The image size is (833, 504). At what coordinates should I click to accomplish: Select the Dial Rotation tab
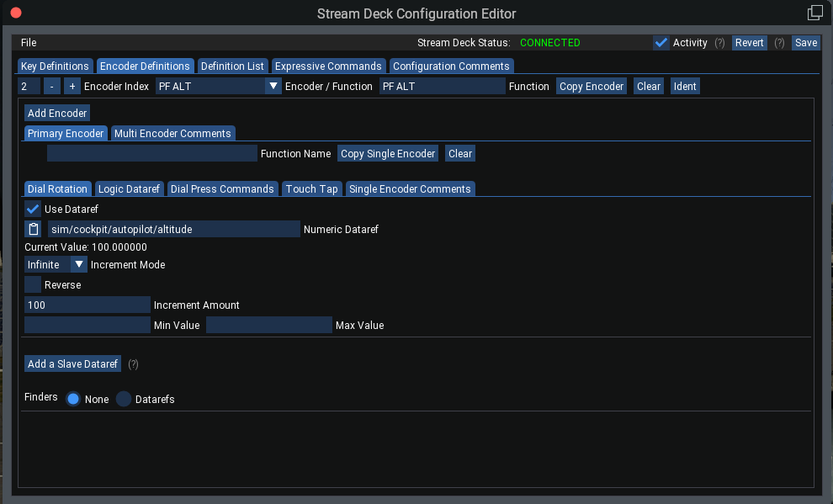point(57,189)
